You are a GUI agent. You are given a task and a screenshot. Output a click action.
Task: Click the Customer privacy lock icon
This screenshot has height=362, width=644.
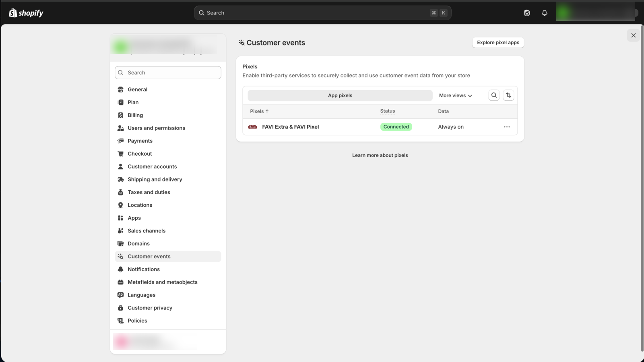pyautogui.click(x=120, y=308)
